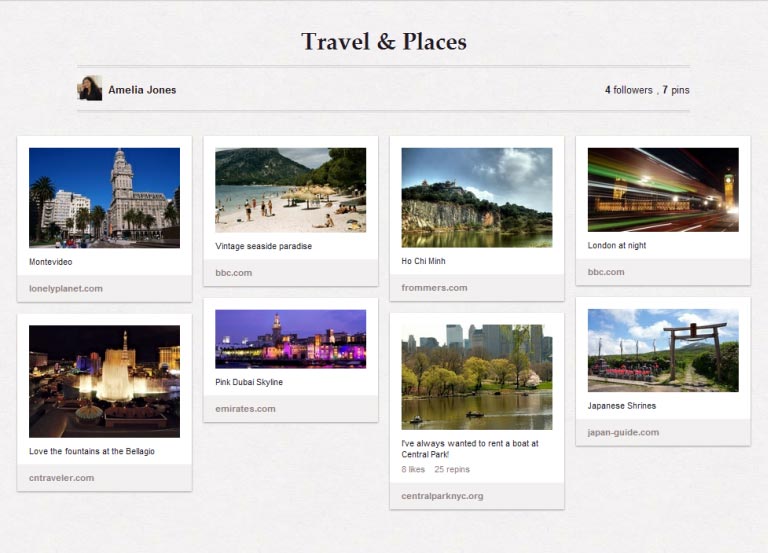Image resolution: width=768 pixels, height=553 pixels.
Task: Visit japan-guide.com source link
Action: pos(623,433)
